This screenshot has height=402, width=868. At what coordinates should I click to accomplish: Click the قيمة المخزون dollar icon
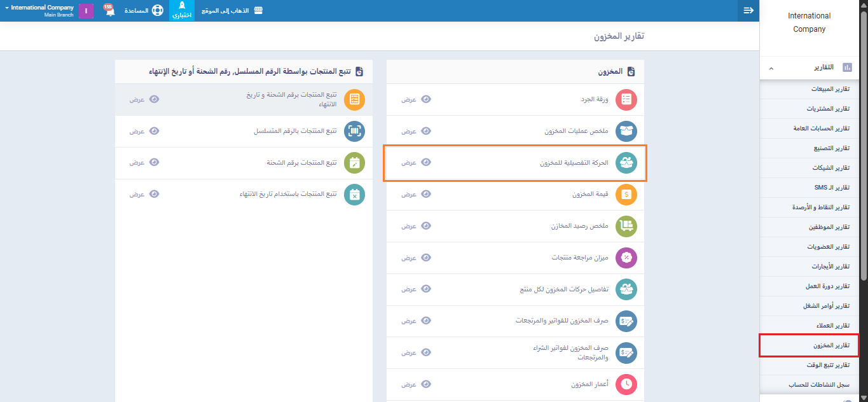coord(626,195)
